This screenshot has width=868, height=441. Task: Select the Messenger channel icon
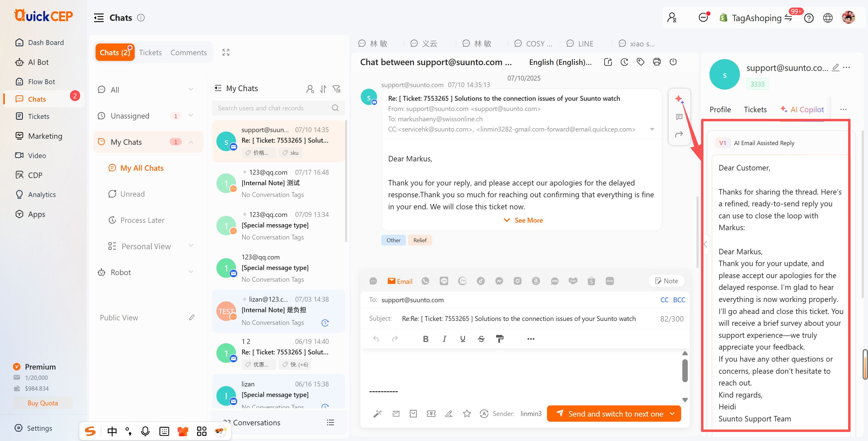[499, 281]
